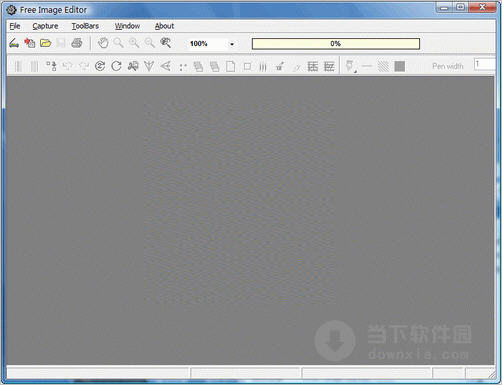Click the three vertical lines icon
Screen dimensions: 502x385
pos(263,67)
